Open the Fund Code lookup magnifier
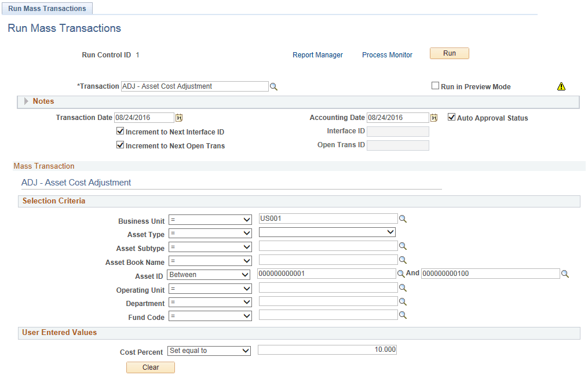This screenshot has width=588, height=375. point(403,315)
